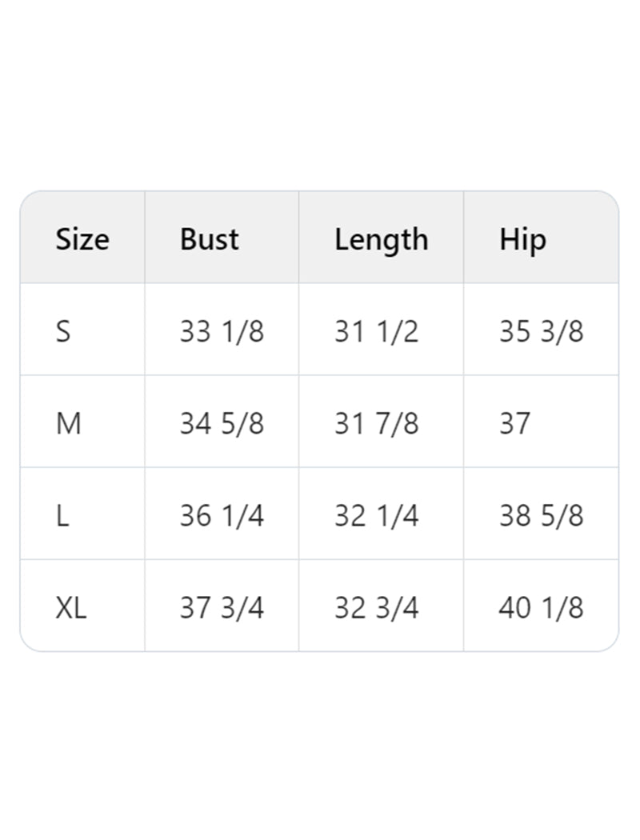Click length value 32 1/4
The height and width of the screenshot is (840, 640).
click(x=377, y=515)
